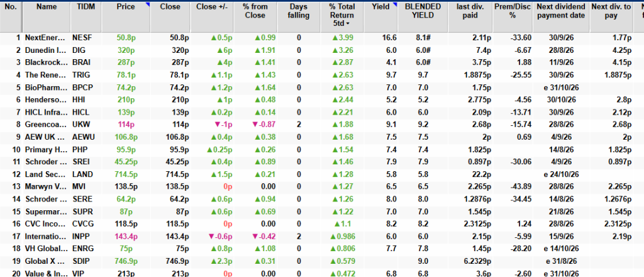Click the Marwyn V... name cell

coord(45,187)
